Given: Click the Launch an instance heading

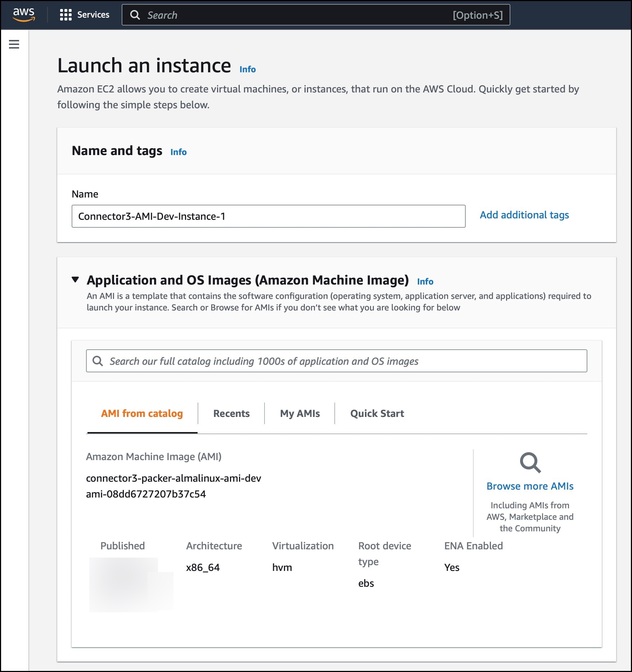Looking at the screenshot, I should click(144, 65).
